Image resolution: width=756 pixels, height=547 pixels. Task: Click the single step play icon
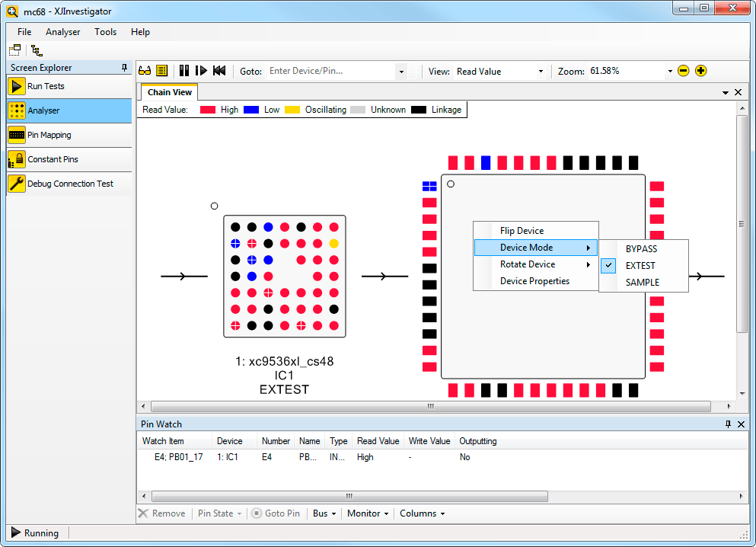(x=201, y=71)
